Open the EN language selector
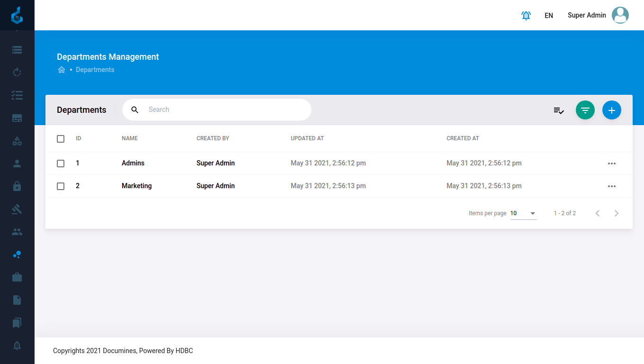 point(548,16)
